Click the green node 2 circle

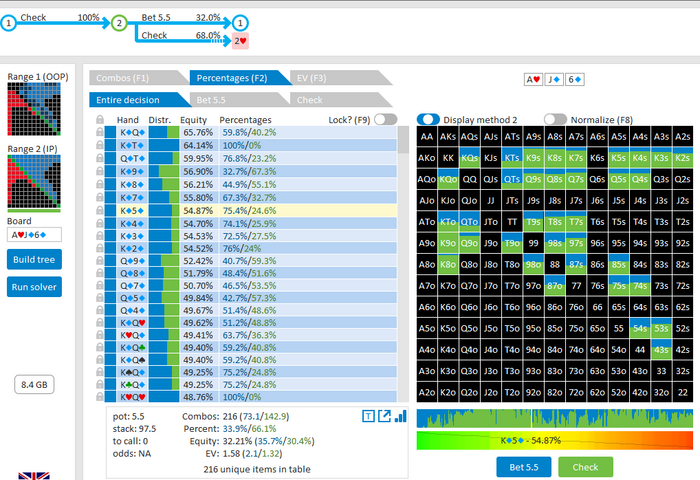point(119,23)
